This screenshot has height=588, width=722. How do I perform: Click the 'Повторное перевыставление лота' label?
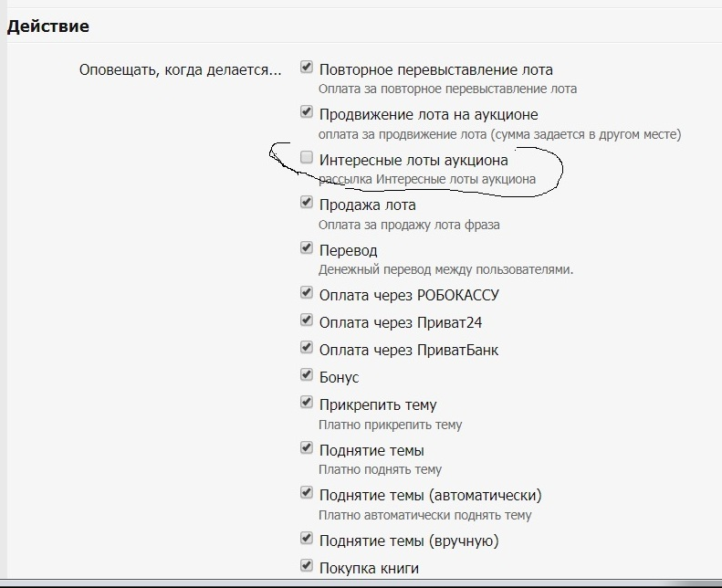[x=436, y=70]
